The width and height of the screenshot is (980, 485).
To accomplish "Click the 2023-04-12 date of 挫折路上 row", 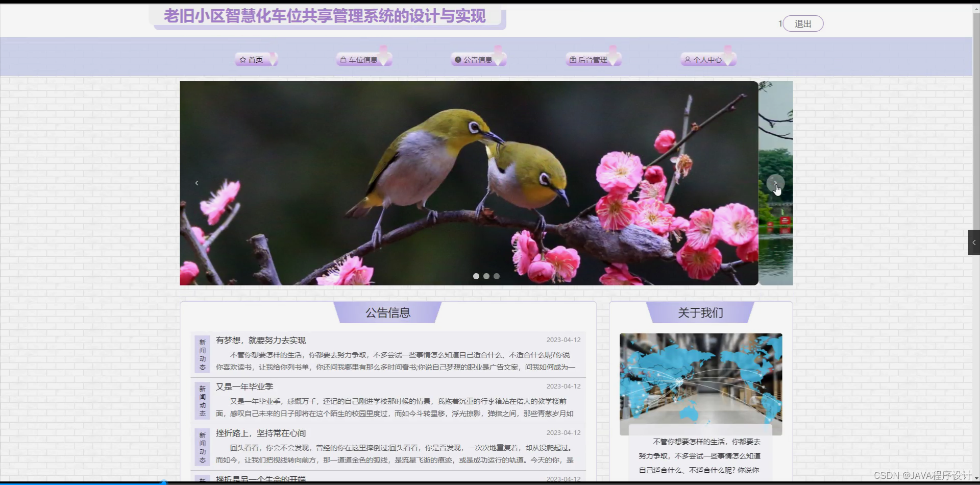I will coord(563,433).
